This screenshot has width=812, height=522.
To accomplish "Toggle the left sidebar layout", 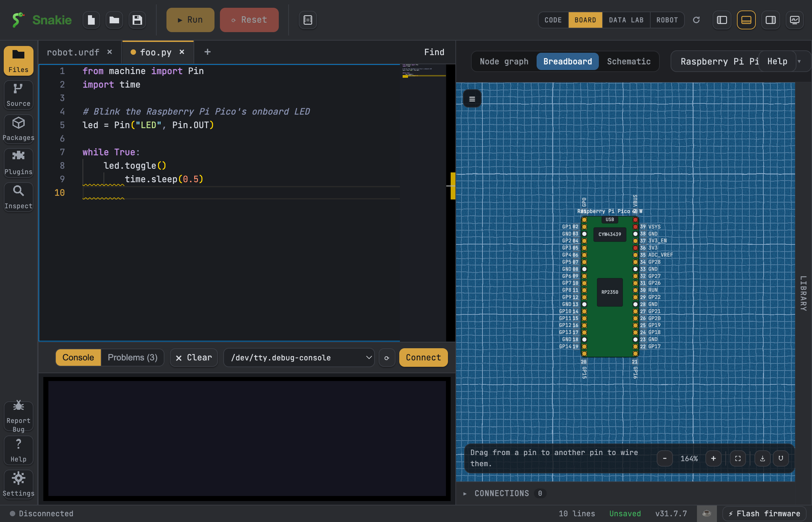I will (x=722, y=20).
